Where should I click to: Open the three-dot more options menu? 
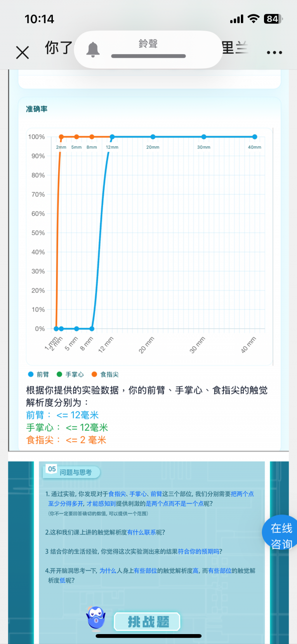point(274,52)
